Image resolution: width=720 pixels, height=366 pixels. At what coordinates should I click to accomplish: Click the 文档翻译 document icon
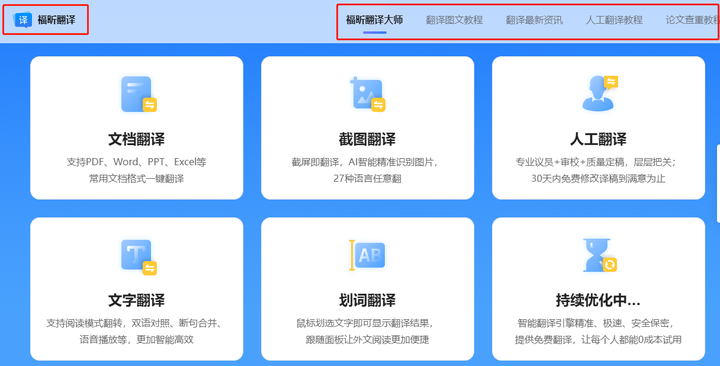(x=139, y=94)
